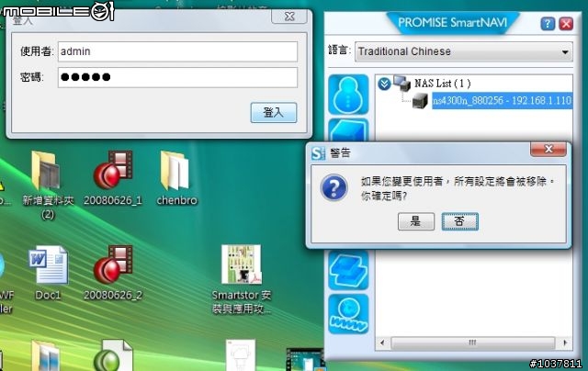
Task: Close the PROMISE SmartNAVI window
Action: [x=566, y=24]
